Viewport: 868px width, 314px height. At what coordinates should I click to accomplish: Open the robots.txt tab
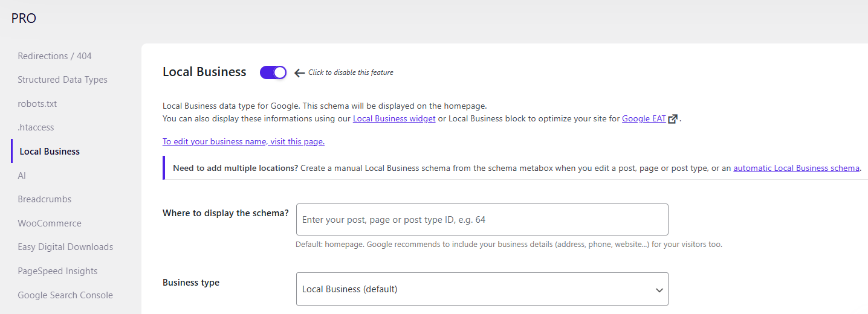[37, 104]
